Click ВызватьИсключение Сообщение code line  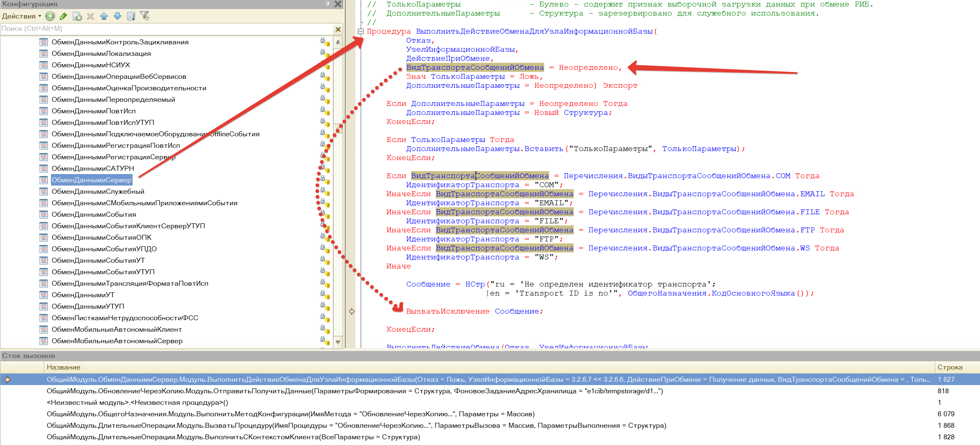coord(474,311)
